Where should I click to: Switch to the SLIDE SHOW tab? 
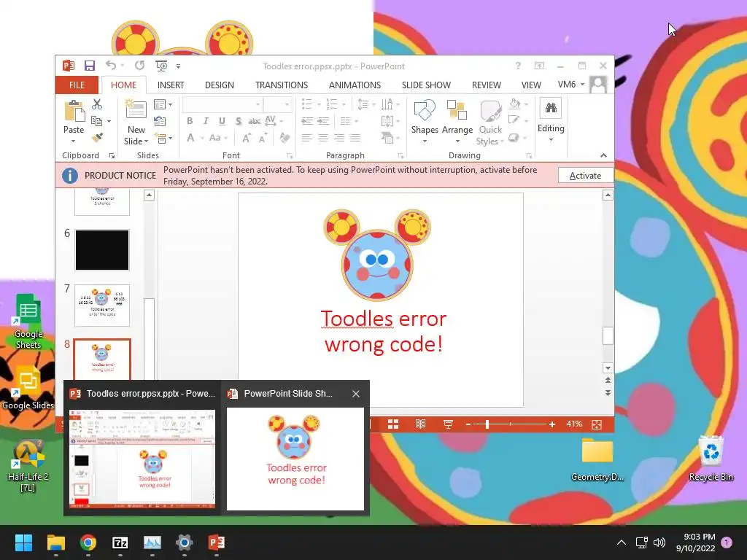pos(426,85)
